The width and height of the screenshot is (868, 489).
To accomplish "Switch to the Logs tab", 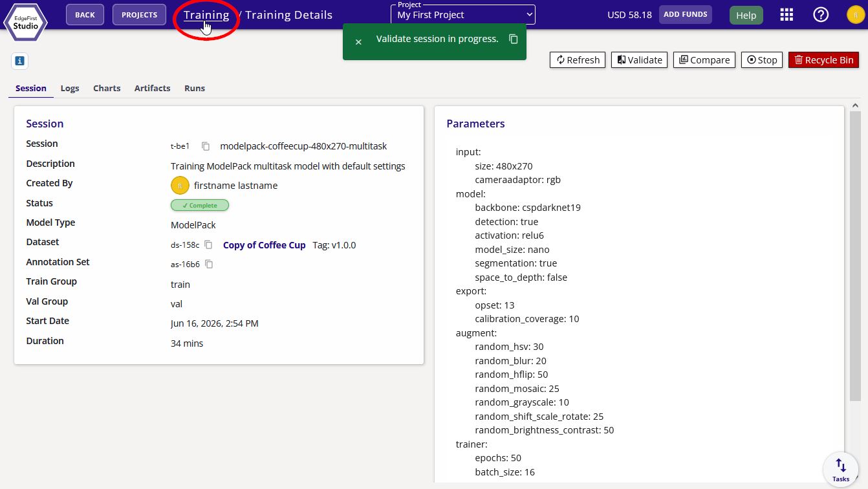I will point(70,88).
